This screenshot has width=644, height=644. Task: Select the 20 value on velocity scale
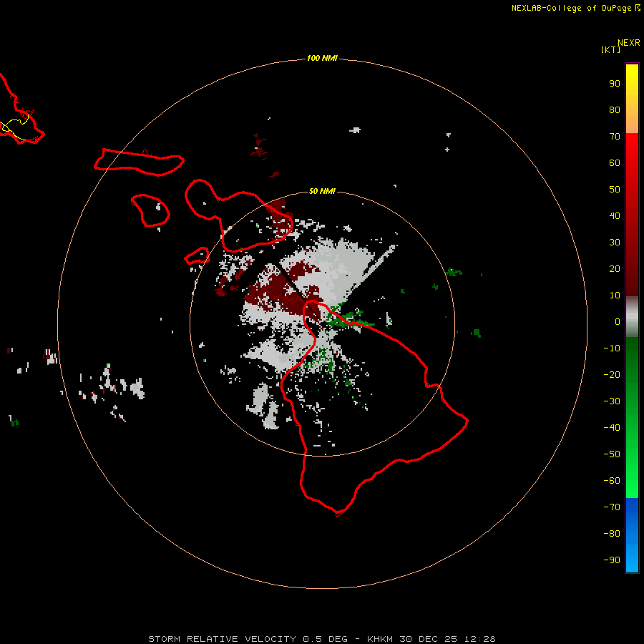(x=615, y=268)
